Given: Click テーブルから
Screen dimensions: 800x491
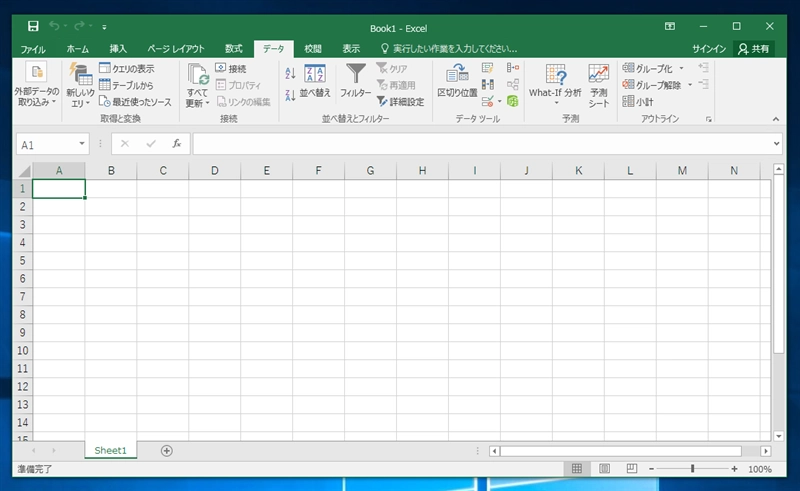Looking at the screenshot, I should click(126, 85).
